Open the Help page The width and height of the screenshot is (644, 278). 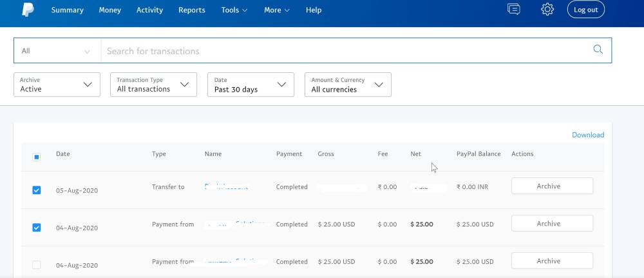[x=314, y=10]
